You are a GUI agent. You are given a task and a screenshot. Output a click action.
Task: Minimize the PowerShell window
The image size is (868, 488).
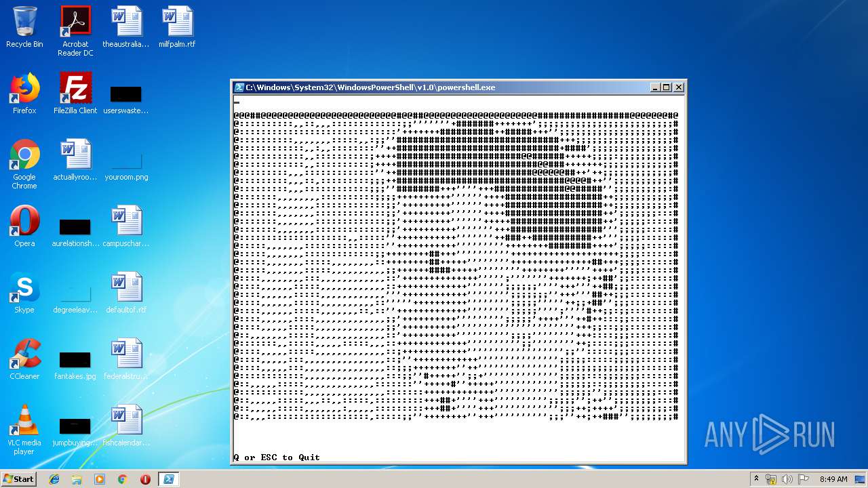click(x=655, y=87)
